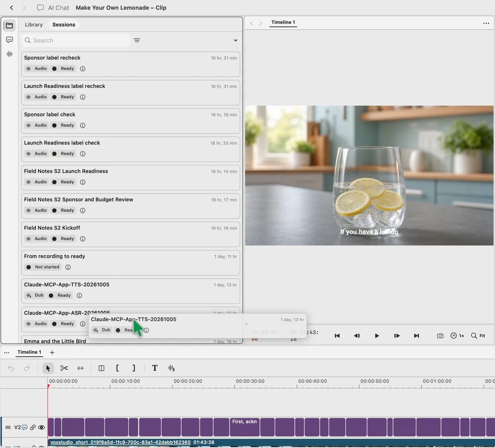Open the Field Notes S2 Kickoff session
Image resolution: width=495 pixels, height=448 pixels.
[x=131, y=234]
